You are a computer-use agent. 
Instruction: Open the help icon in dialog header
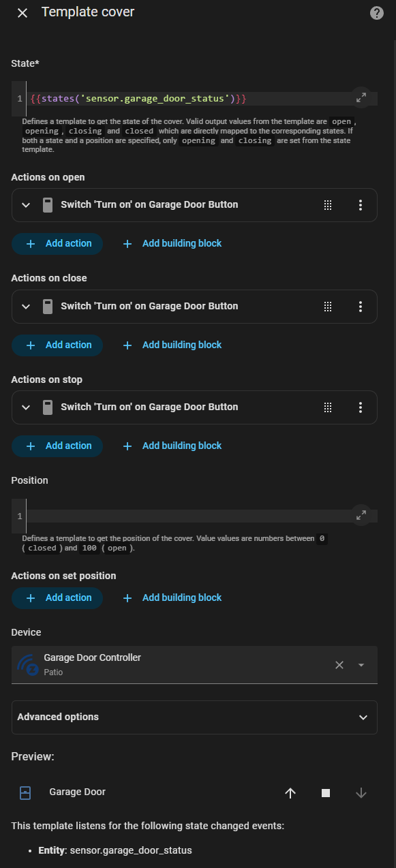point(376,13)
